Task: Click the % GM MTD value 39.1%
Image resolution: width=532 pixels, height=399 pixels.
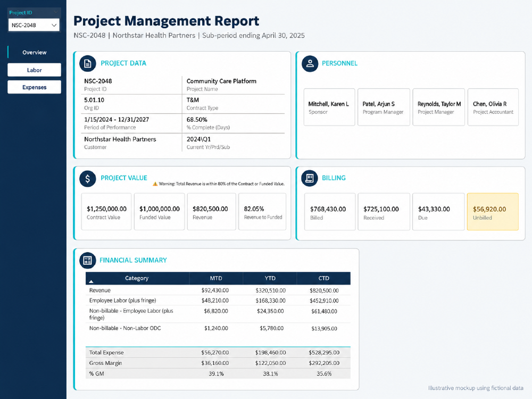Action: tap(216, 373)
